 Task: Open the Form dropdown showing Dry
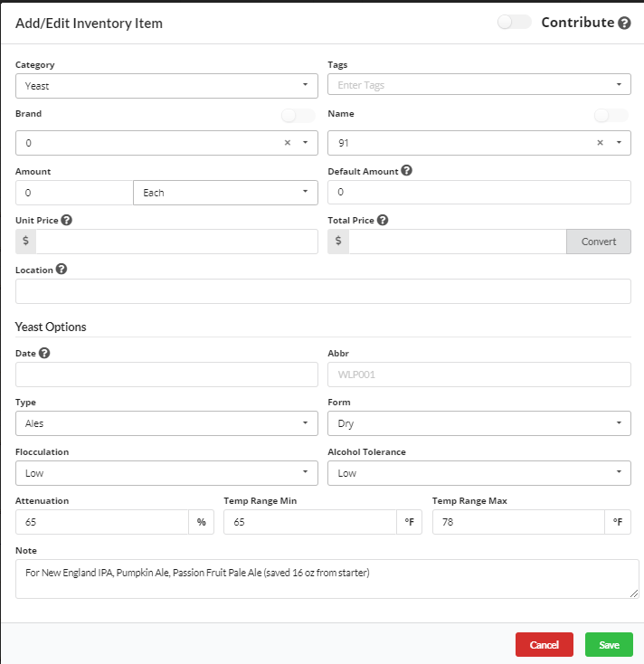(479, 423)
